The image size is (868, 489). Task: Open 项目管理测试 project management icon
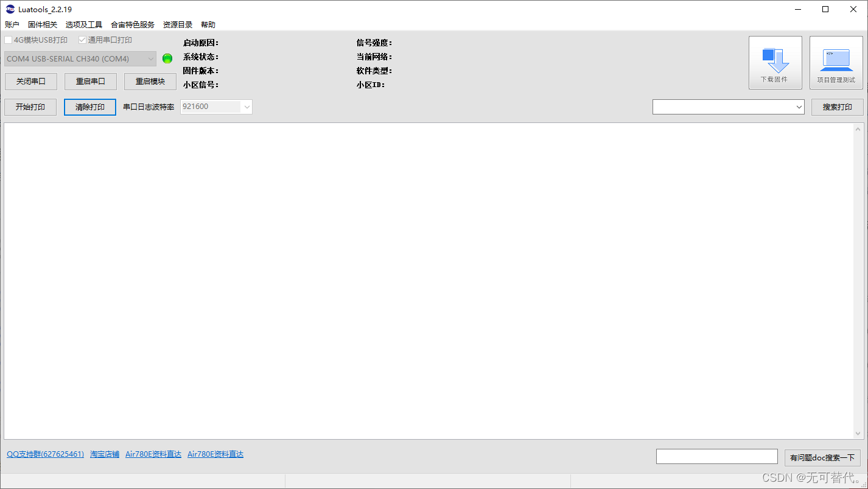[x=836, y=63]
